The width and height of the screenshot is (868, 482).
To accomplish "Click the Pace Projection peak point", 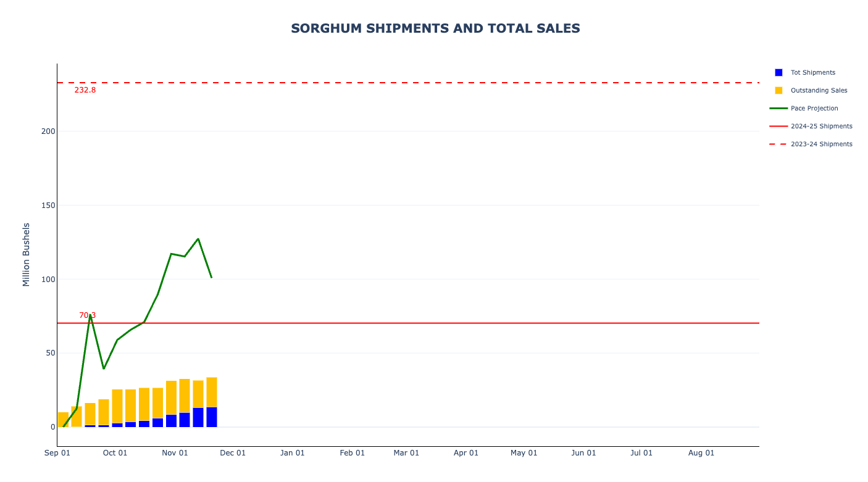I will click(x=198, y=239).
